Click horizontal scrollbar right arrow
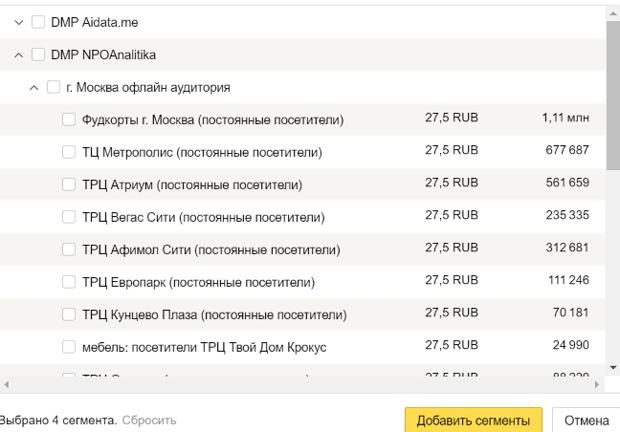The height and width of the screenshot is (432, 620). click(x=597, y=384)
